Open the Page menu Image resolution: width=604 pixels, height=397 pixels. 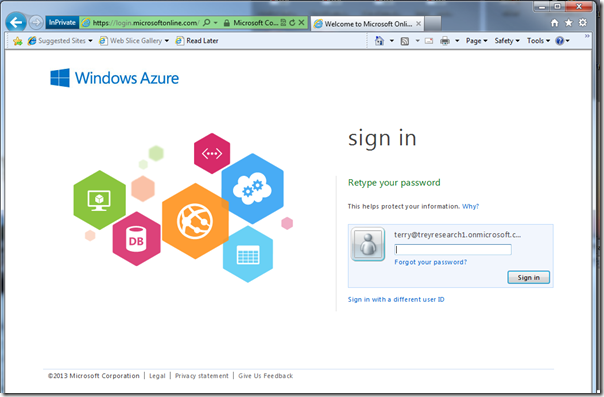point(476,41)
